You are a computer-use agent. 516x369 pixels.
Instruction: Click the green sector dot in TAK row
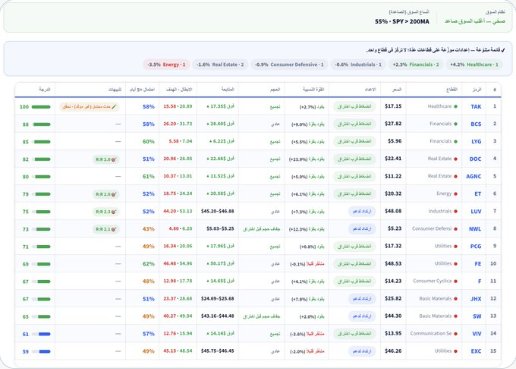[x=456, y=107]
